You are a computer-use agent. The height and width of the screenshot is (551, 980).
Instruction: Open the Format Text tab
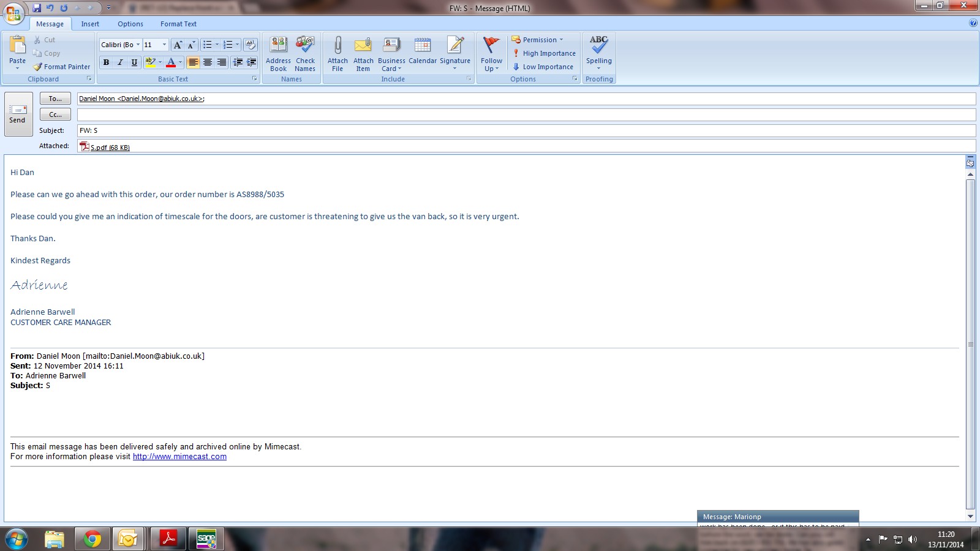[x=178, y=24]
